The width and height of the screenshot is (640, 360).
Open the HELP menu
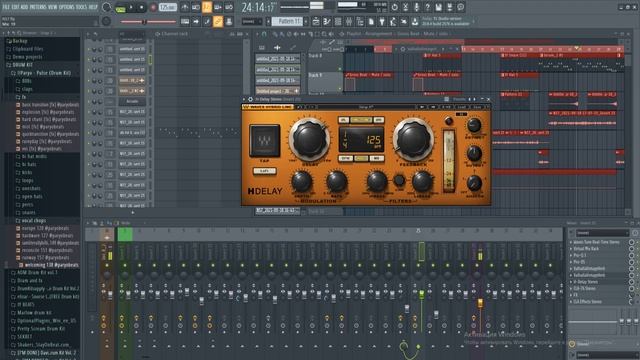93,7
